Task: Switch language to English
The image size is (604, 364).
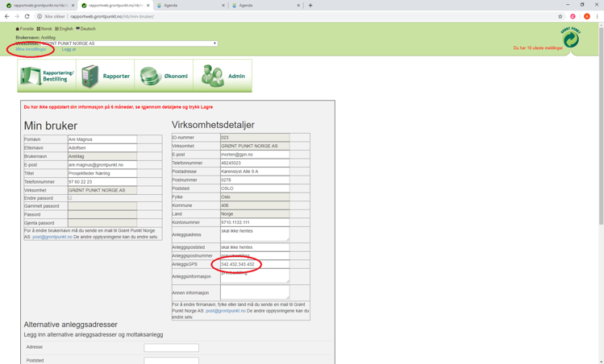Action: [x=64, y=29]
